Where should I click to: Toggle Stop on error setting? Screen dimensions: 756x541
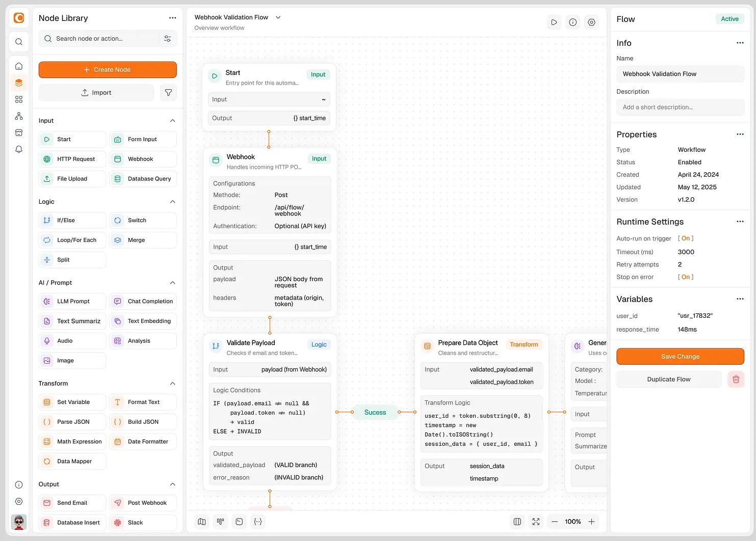[686, 277]
